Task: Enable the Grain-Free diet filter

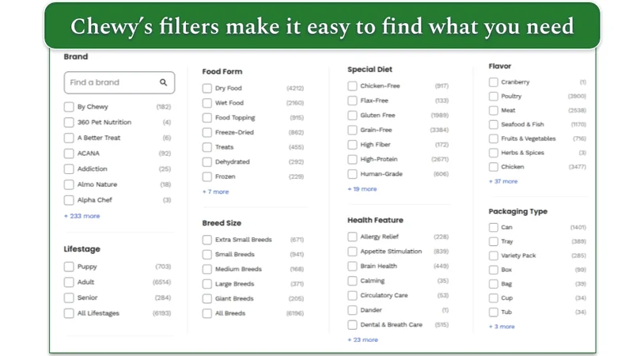Action: point(352,131)
